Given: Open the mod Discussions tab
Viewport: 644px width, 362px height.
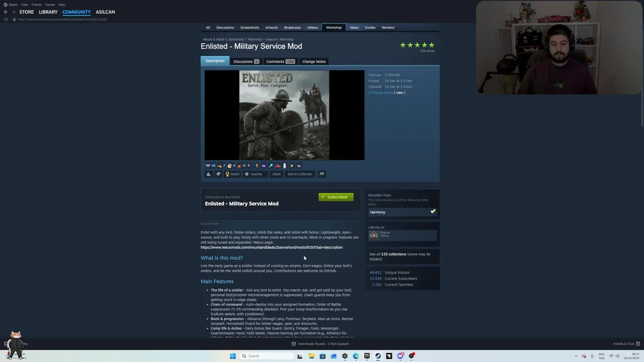Looking at the screenshot, I should pos(246,61).
